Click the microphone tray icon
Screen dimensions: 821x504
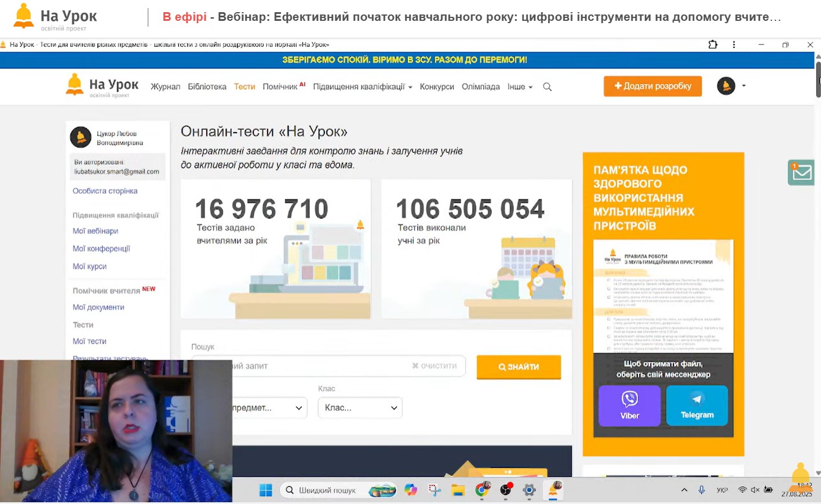[702, 490]
